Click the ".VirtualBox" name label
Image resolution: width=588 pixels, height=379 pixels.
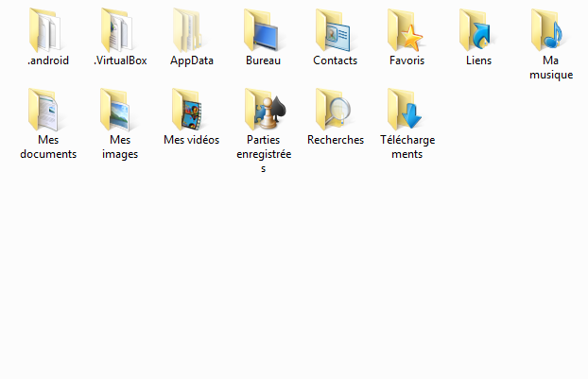pos(120,60)
